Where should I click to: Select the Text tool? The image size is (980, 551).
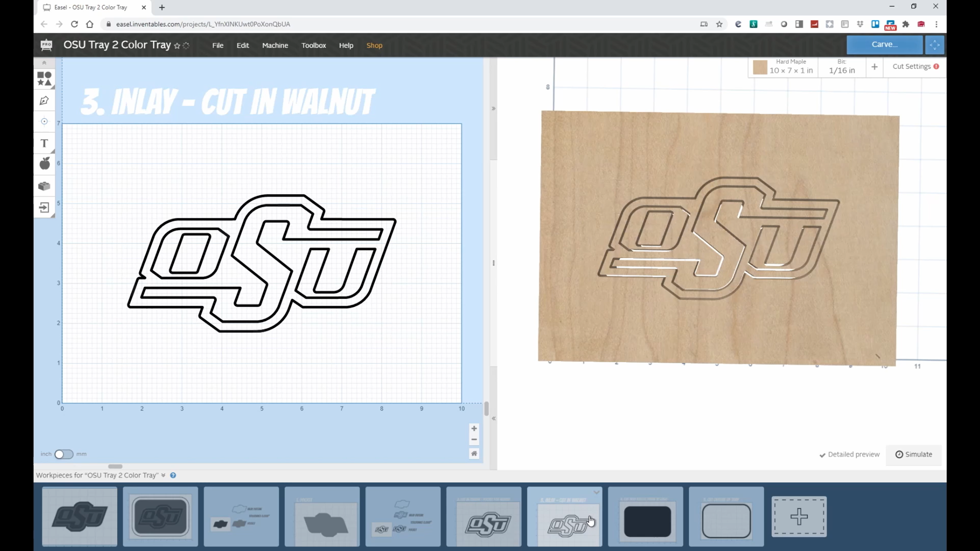(x=44, y=143)
